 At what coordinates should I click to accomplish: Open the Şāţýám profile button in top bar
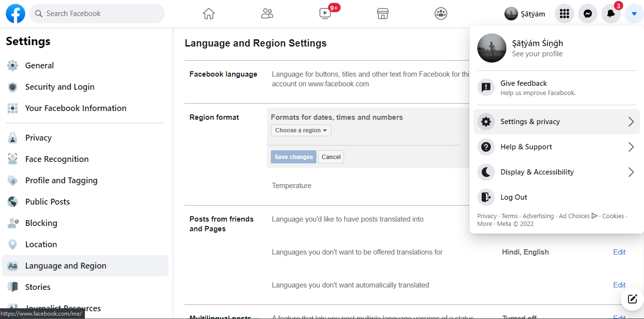525,14
